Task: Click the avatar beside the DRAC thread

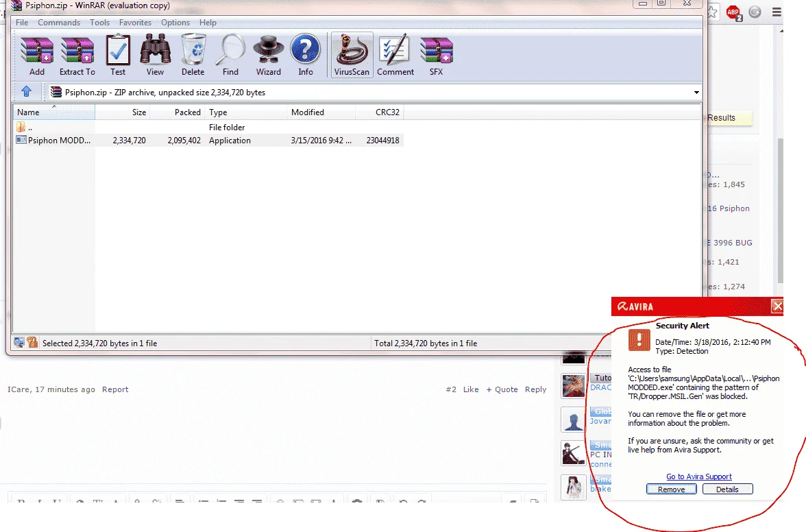Action: [573, 385]
